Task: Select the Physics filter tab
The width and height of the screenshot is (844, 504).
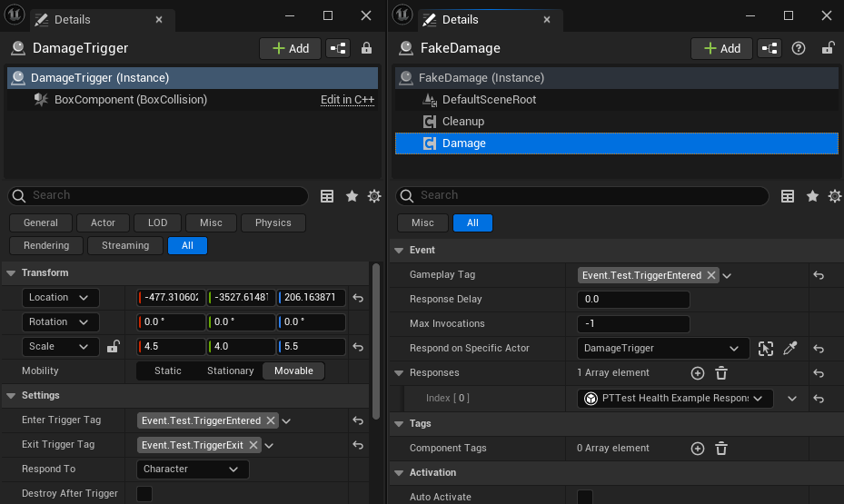Action: coord(273,222)
